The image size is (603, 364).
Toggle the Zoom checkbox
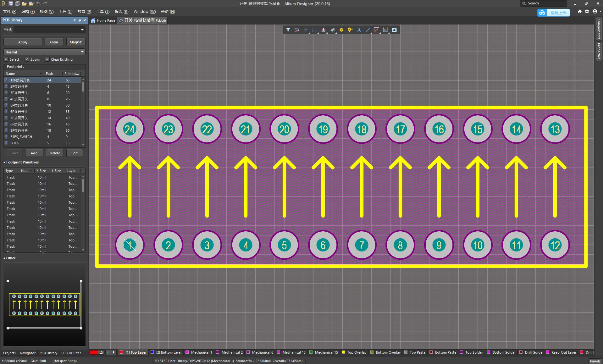click(27, 59)
